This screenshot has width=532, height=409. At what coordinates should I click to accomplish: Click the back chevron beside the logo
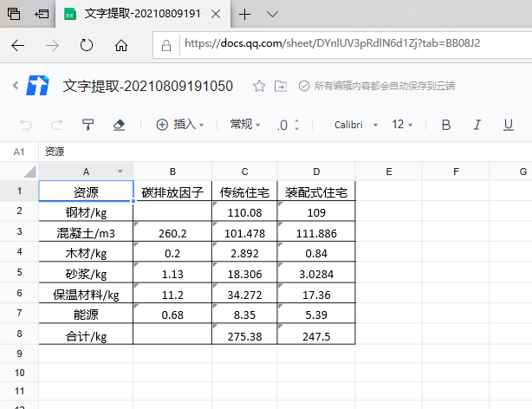coord(15,85)
